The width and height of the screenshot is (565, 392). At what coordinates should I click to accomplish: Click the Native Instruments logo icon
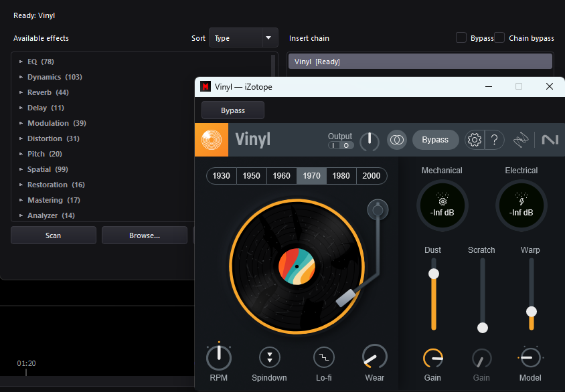click(x=550, y=140)
